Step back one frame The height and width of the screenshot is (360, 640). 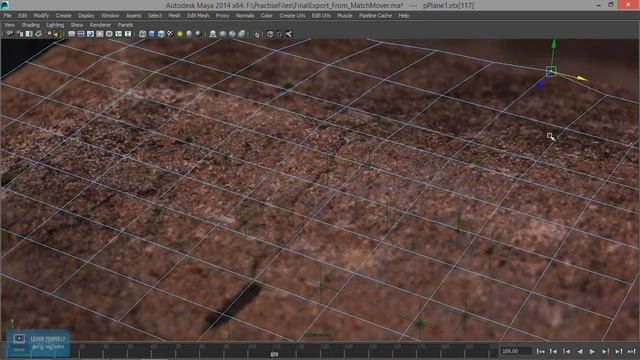pyautogui.click(x=553, y=351)
